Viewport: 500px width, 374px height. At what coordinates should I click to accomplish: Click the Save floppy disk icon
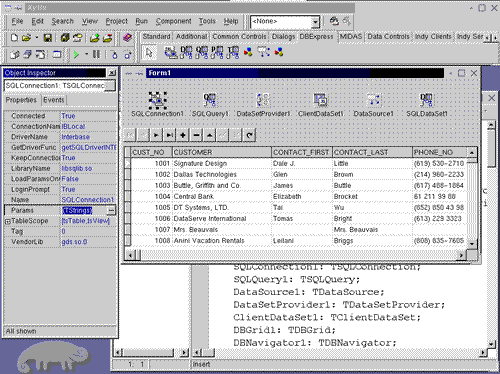(x=48, y=38)
